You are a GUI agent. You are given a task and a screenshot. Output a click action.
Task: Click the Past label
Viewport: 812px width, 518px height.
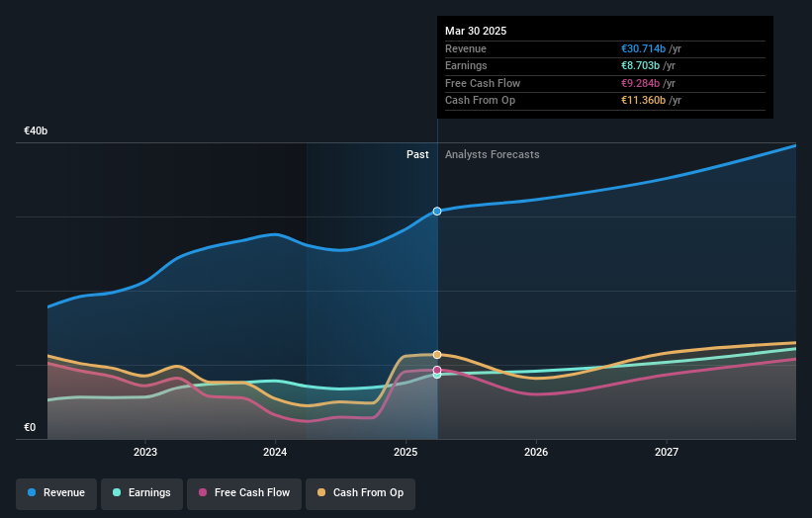(417, 155)
